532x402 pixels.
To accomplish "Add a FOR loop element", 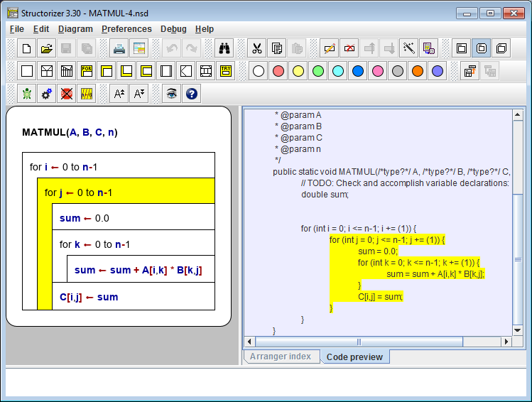I will [87, 71].
